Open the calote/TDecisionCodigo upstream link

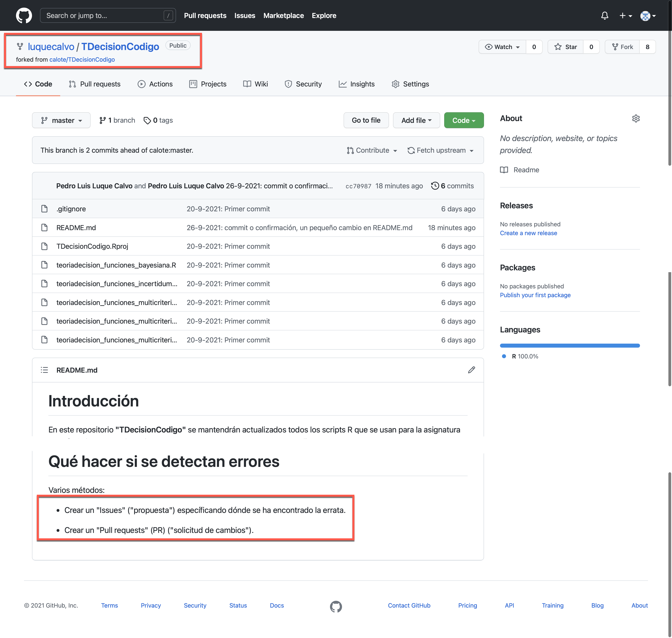(x=82, y=59)
